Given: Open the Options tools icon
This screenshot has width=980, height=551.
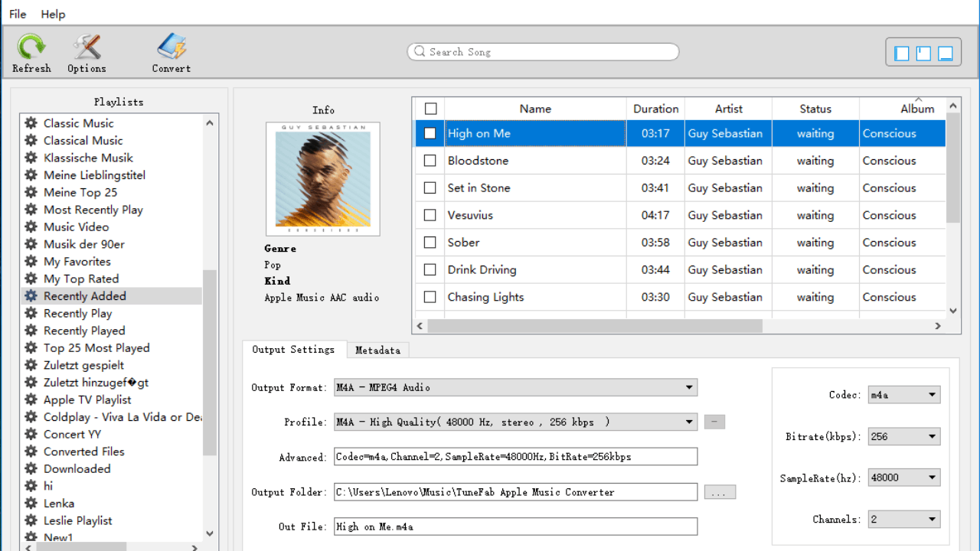Looking at the screenshot, I should 87,48.
